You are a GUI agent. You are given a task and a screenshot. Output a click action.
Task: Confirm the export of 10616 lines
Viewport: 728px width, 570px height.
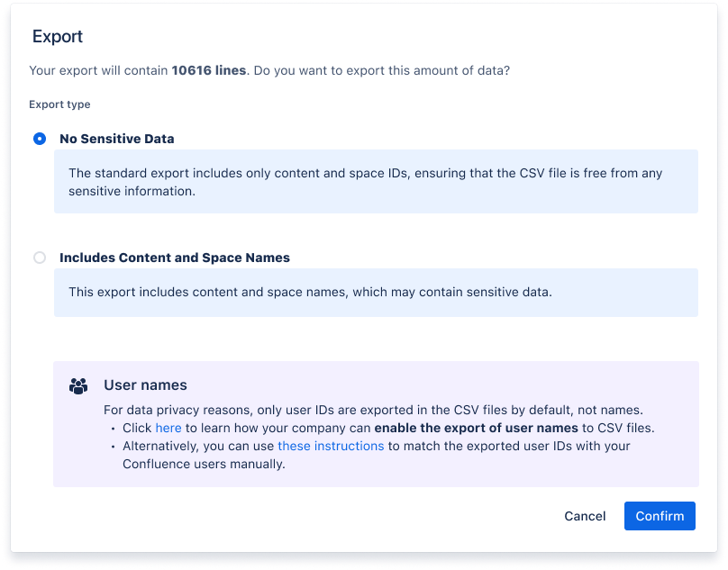pos(660,516)
